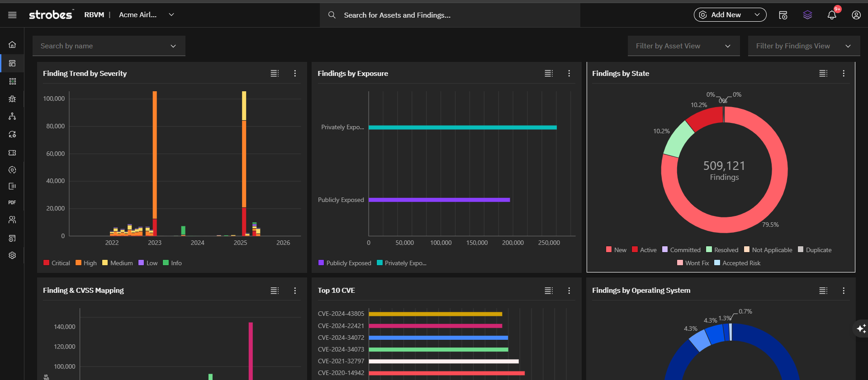Open the AI sparkle assistant button
Image resolution: width=868 pixels, height=380 pixels.
861,328
